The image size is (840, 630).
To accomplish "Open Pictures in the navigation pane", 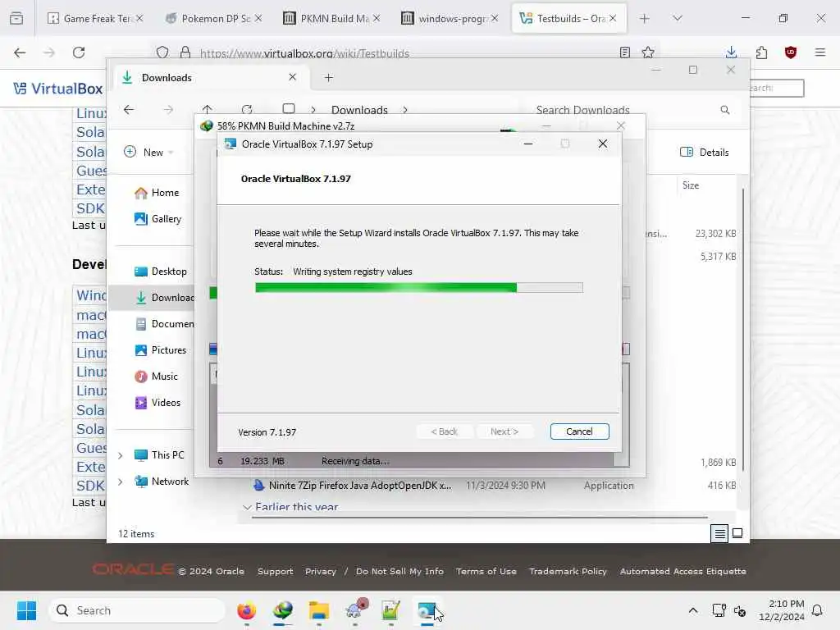I will pos(160,349).
